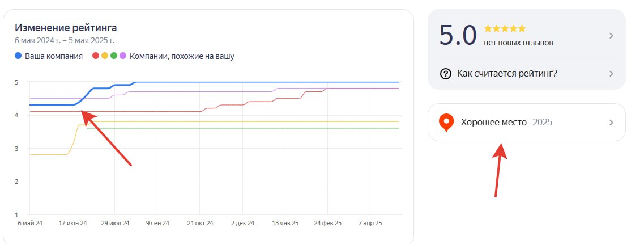Click the orange map pin icon
Viewport: 644px width, 244px height.
pos(447,122)
